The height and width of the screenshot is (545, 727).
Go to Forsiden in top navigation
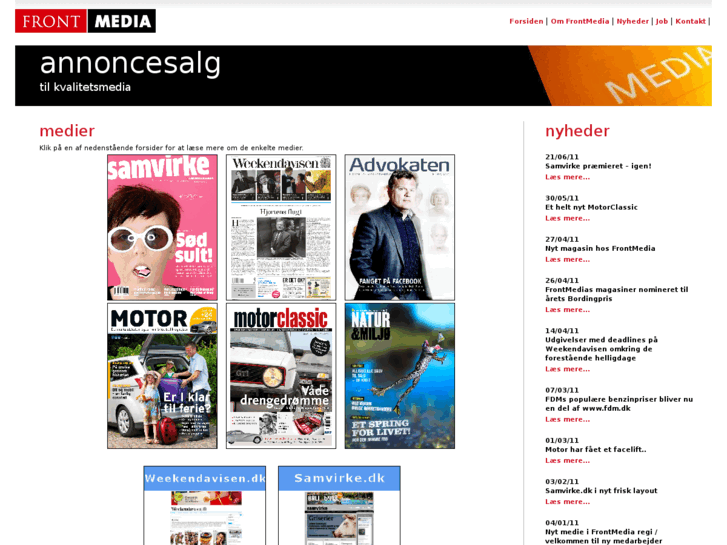coord(526,21)
